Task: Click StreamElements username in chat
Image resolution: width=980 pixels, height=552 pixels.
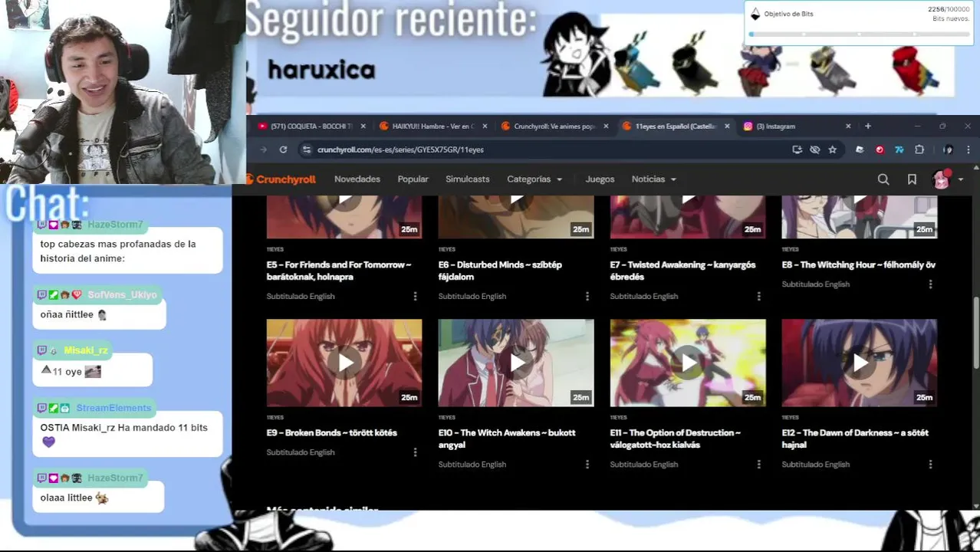Action: pyautogui.click(x=113, y=408)
